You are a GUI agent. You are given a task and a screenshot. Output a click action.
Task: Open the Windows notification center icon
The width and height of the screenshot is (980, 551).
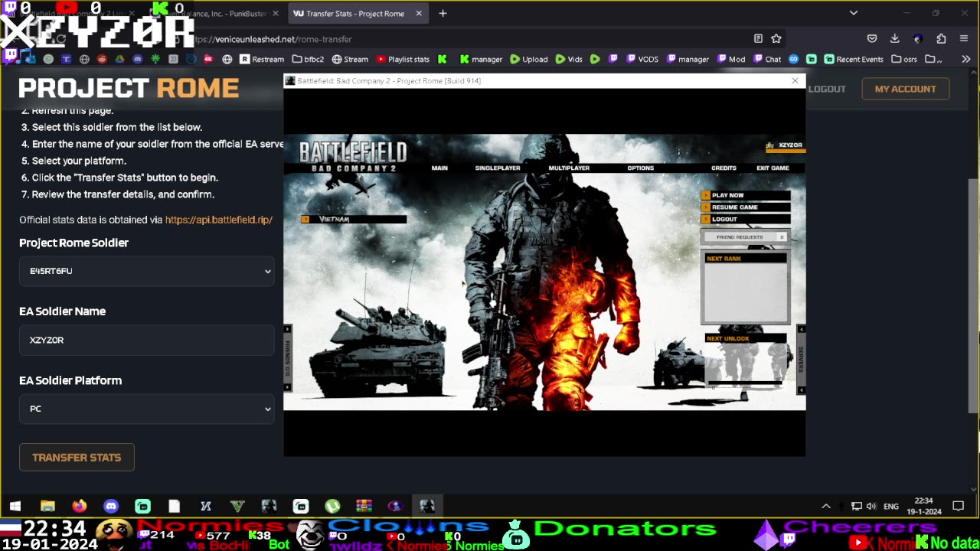click(958, 506)
